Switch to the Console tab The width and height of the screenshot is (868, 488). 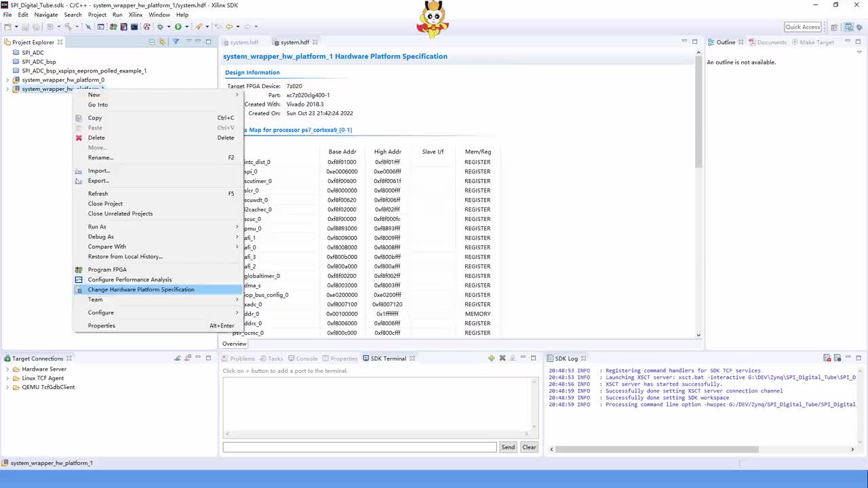[302, 358]
